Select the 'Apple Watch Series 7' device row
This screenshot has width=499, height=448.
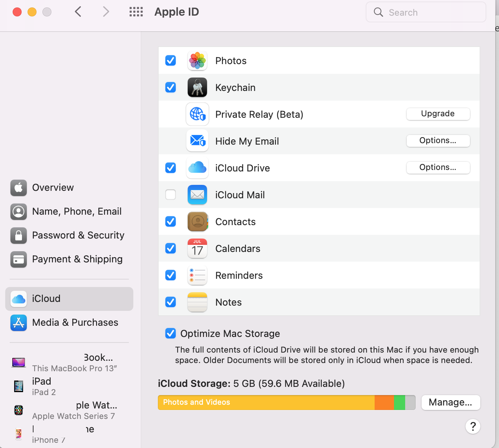point(69,410)
